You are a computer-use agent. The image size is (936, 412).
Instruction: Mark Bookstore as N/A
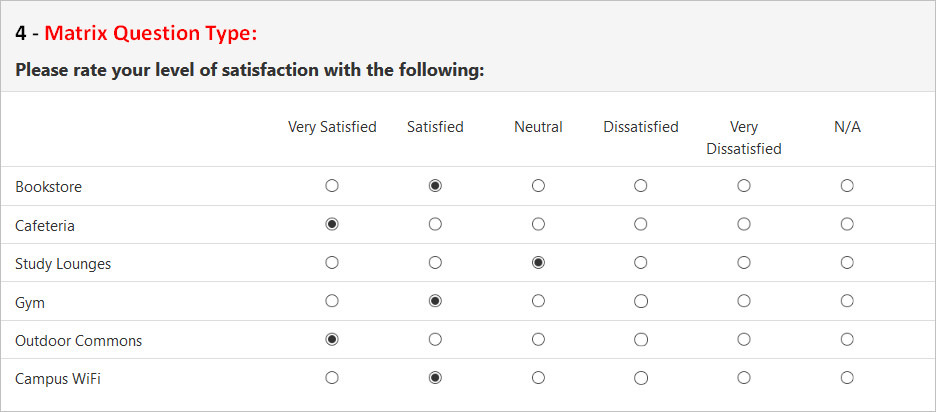(846, 186)
